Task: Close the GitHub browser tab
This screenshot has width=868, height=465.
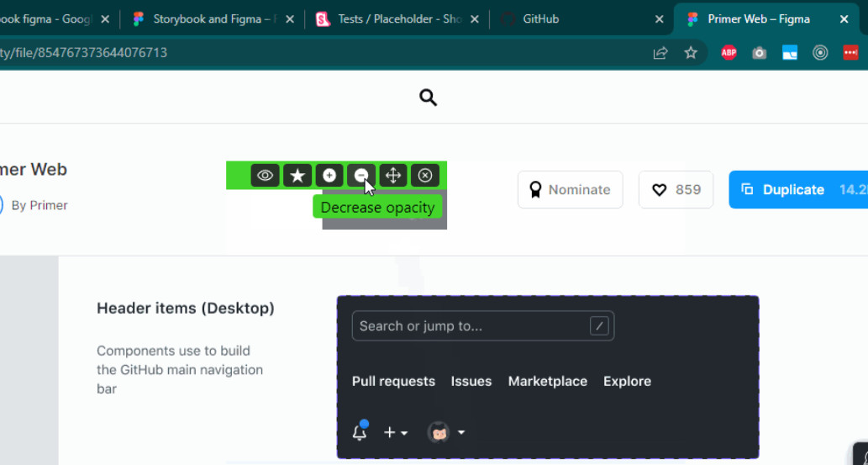Action: pos(660,18)
